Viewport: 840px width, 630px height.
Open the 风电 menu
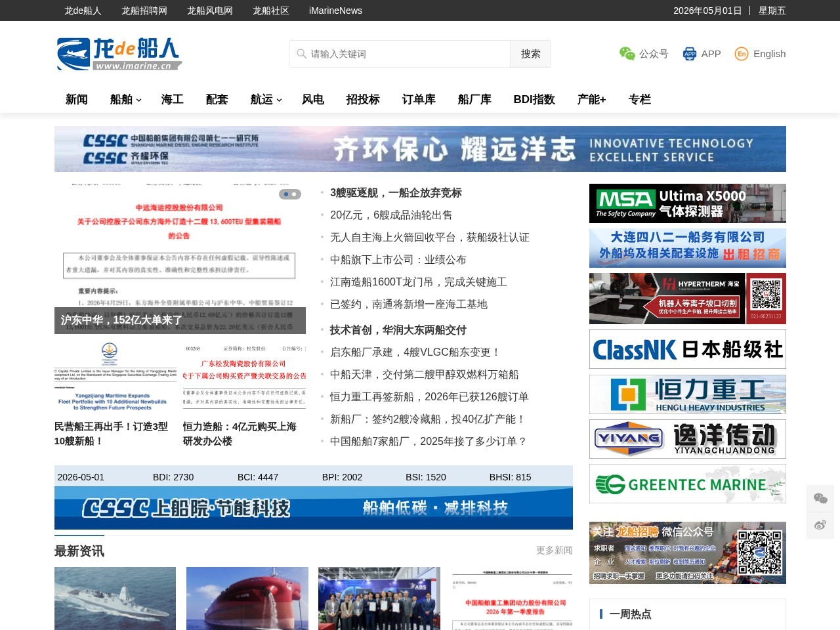(313, 100)
